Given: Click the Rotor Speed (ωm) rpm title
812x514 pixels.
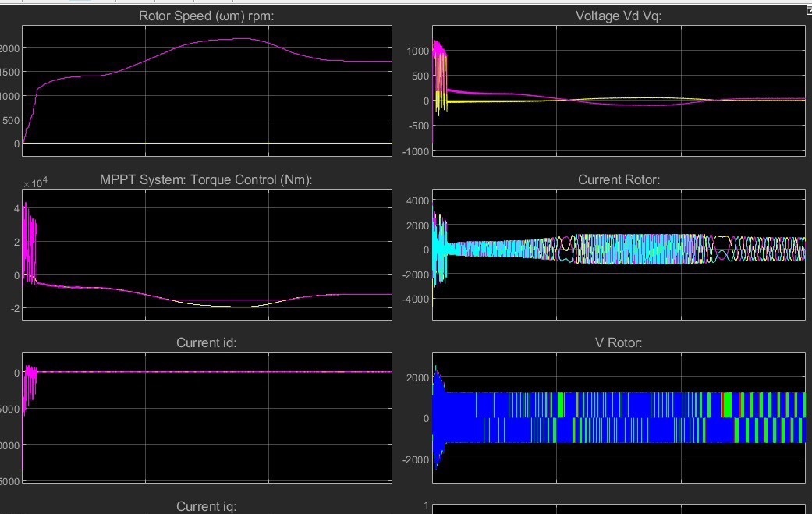Looking at the screenshot, I should coord(206,16).
